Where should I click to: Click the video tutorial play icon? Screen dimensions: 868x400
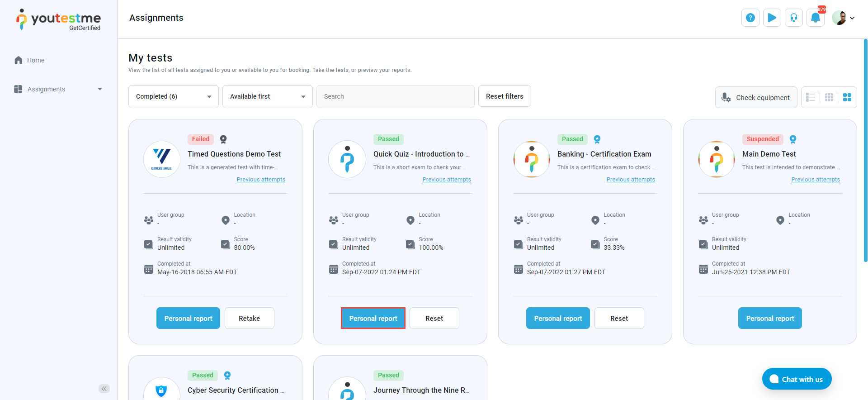click(772, 18)
